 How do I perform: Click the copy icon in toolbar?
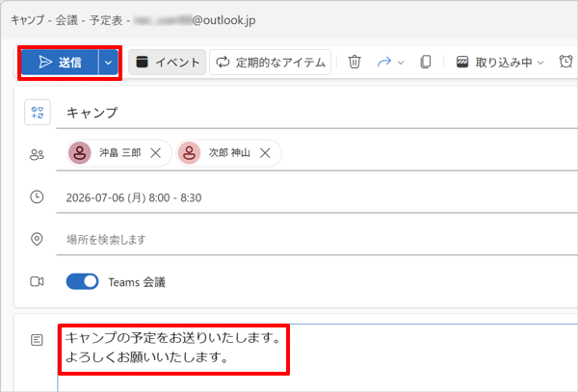(x=426, y=62)
